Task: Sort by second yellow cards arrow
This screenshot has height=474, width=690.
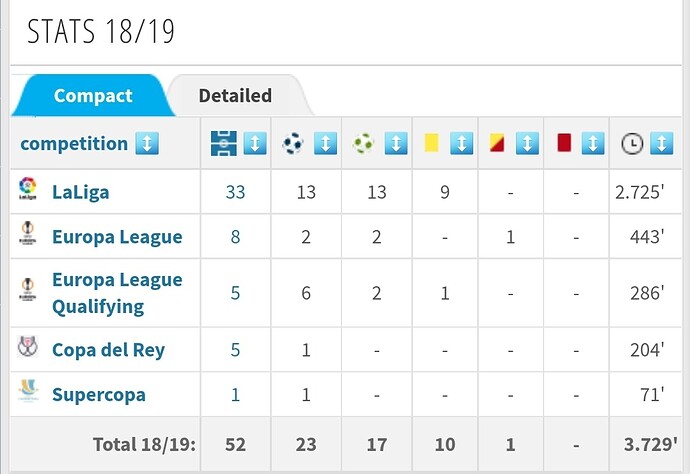Action: tap(527, 144)
